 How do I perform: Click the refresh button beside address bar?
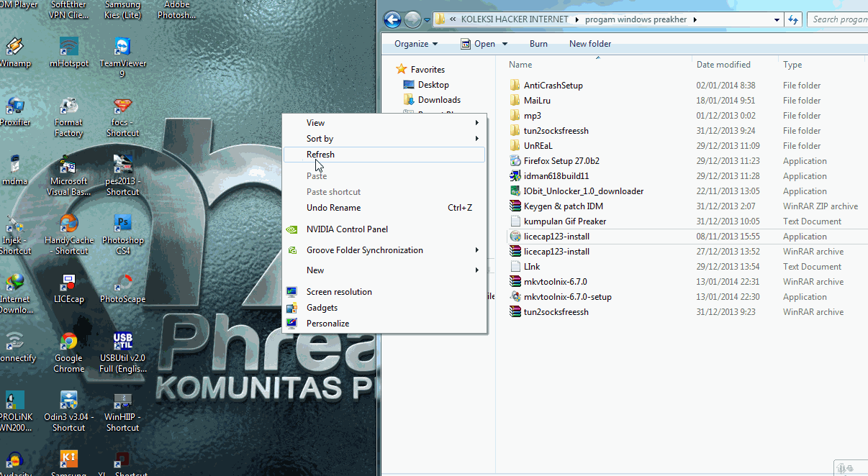(x=793, y=19)
